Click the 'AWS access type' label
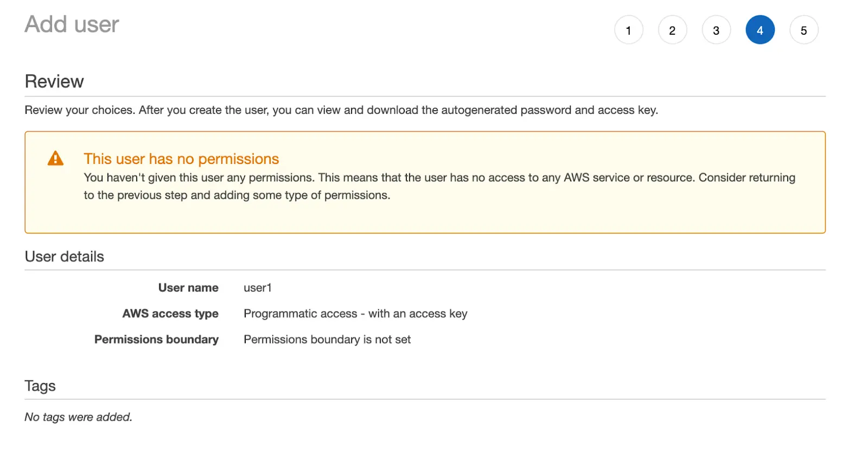The height and width of the screenshot is (464, 868). click(170, 314)
